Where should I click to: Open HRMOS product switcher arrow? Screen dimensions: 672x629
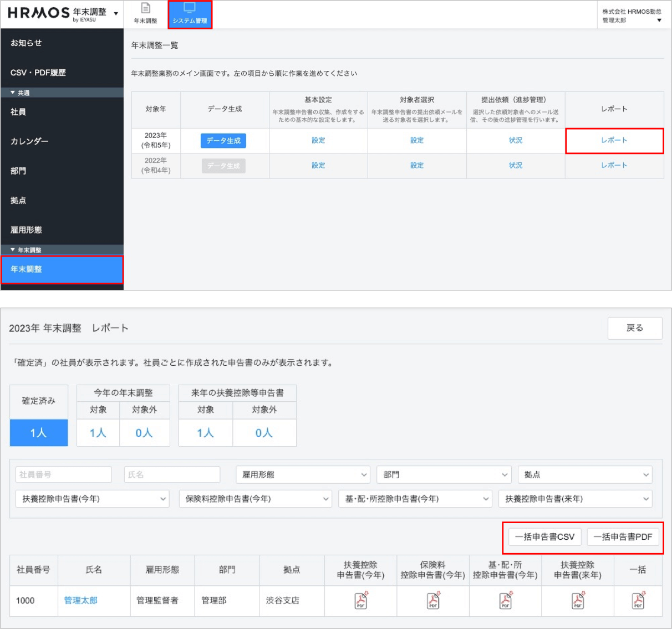click(x=116, y=14)
